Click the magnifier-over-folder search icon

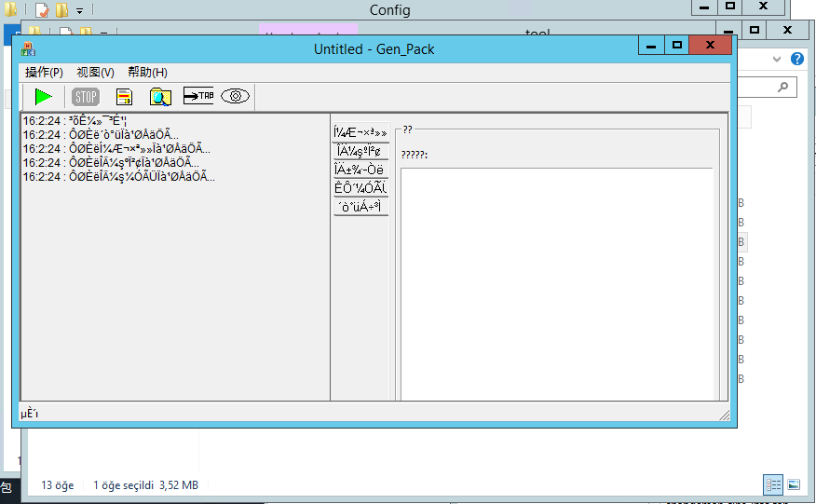click(160, 97)
